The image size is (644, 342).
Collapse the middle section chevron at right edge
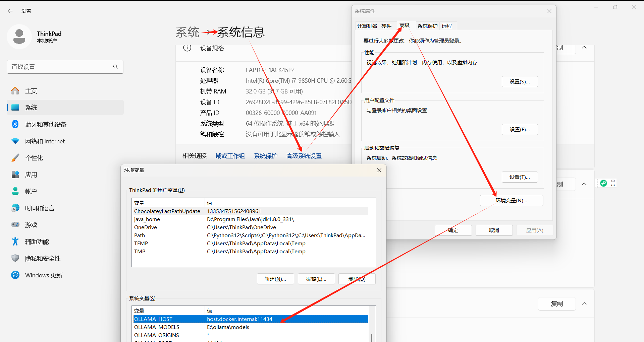click(584, 184)
